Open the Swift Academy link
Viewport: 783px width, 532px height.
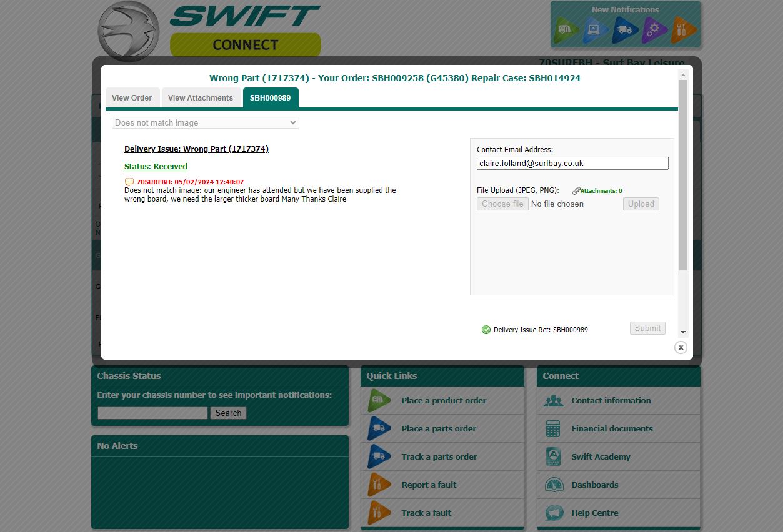(601, 457)
